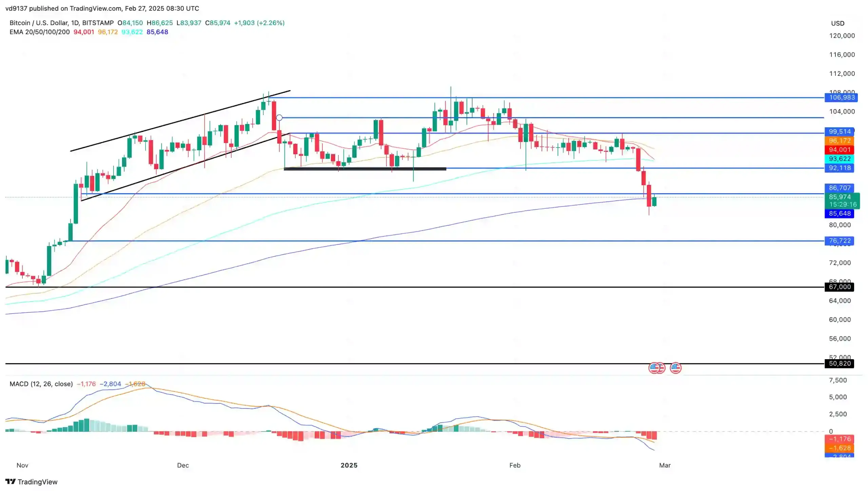Click the 104,000 label on the price axis
Viewport: 868px width, 491px height.
tap(842, 111)
